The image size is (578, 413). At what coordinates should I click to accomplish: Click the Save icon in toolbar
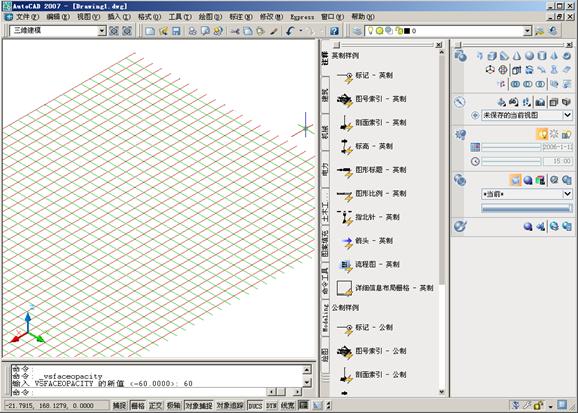(176, 31)
